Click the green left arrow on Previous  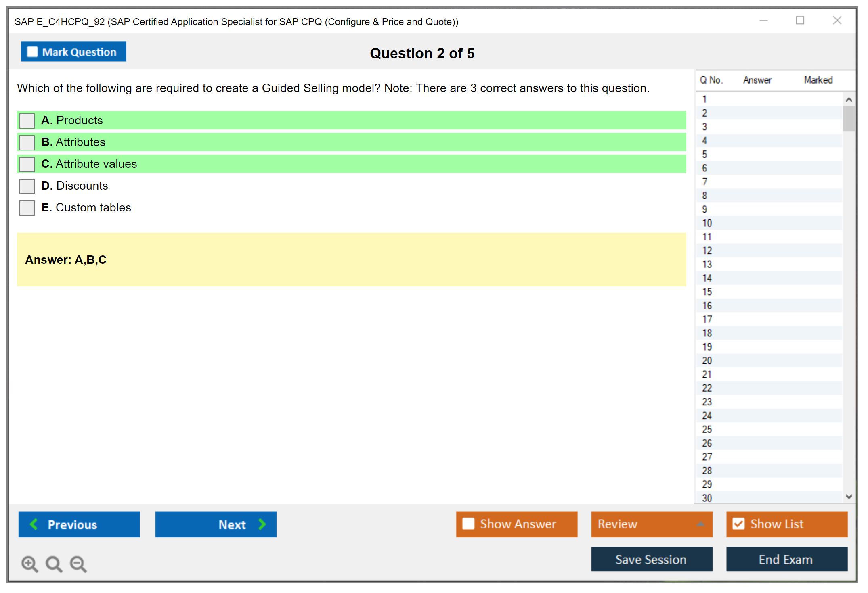point(34,524)
